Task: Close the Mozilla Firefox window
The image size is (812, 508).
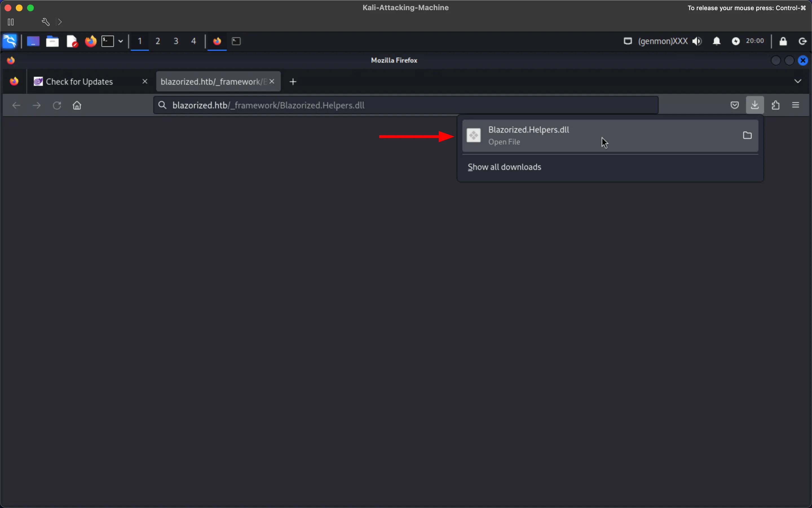Action: point(803,60)
